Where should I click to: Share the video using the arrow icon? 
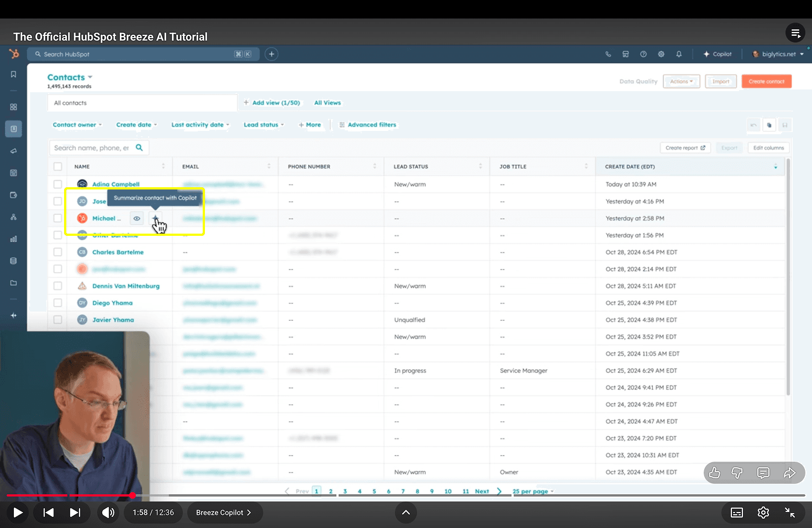[789, 473]
